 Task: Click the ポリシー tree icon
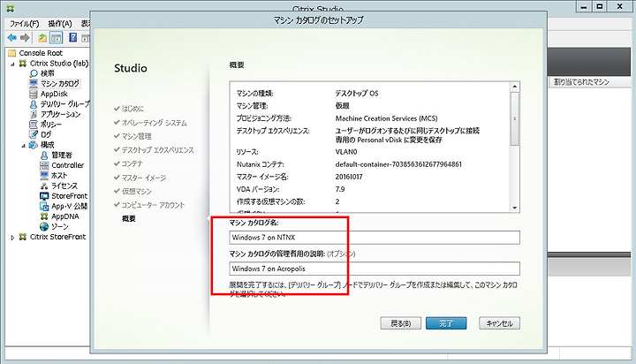coord(34,125)
